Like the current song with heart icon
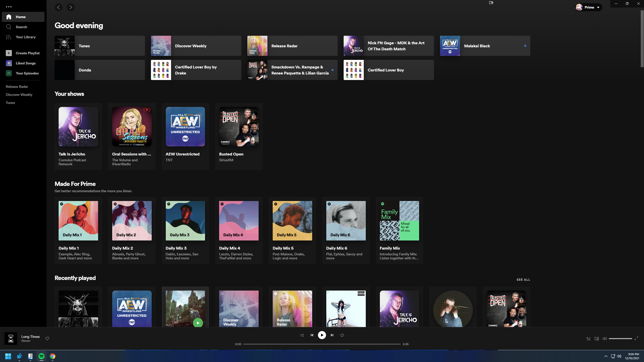 click(x=47, y=339)
